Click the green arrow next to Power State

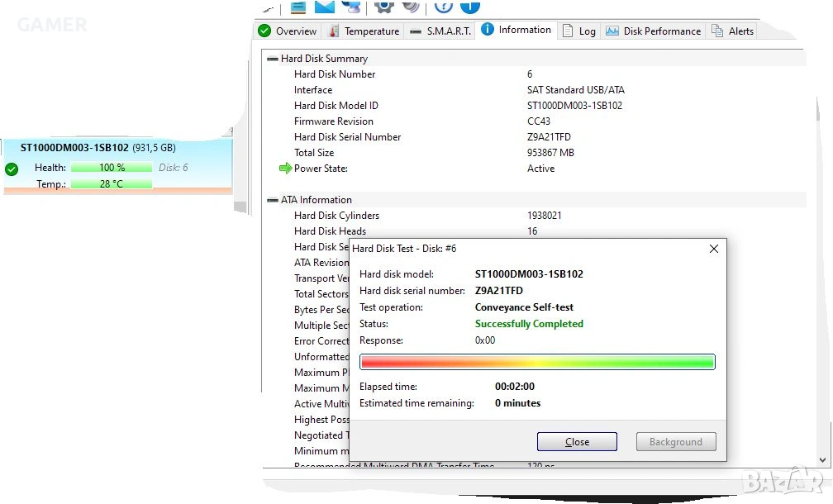(285, 169)
